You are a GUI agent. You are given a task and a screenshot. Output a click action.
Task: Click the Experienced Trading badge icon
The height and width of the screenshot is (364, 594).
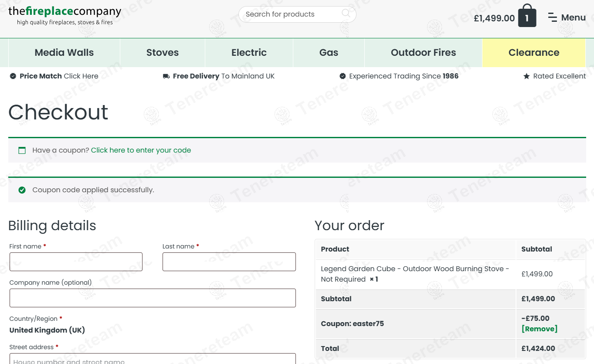(343, 76)
